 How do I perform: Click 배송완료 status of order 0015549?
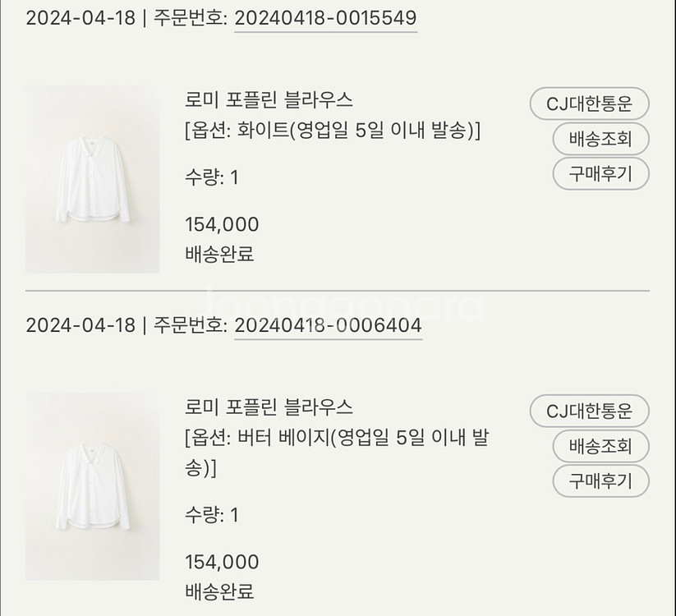[x=219, y=254]
